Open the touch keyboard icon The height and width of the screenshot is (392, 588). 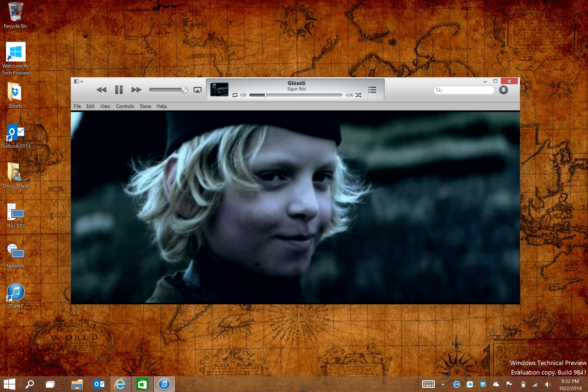428,384
